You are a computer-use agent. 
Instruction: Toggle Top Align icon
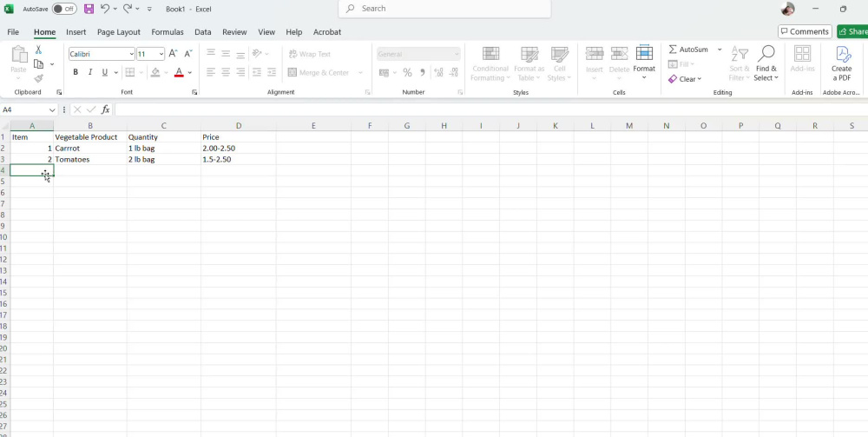pyautogui.click(x=211, y=54)
